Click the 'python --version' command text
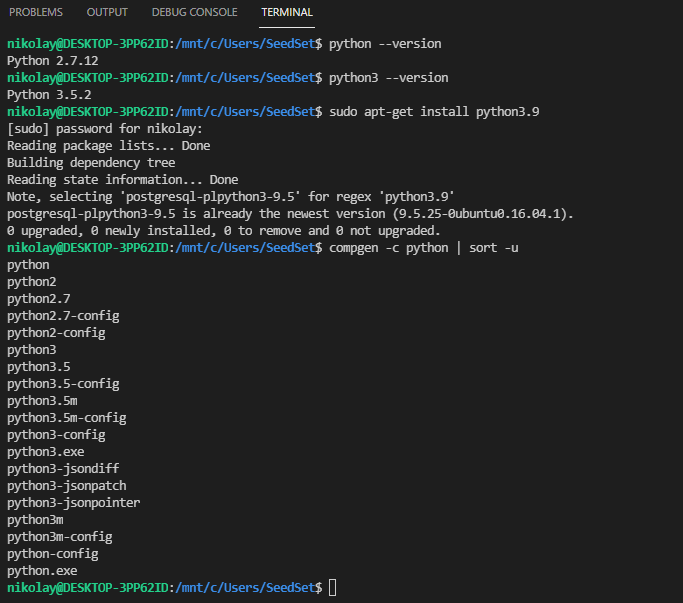 [x=385, y=44]
